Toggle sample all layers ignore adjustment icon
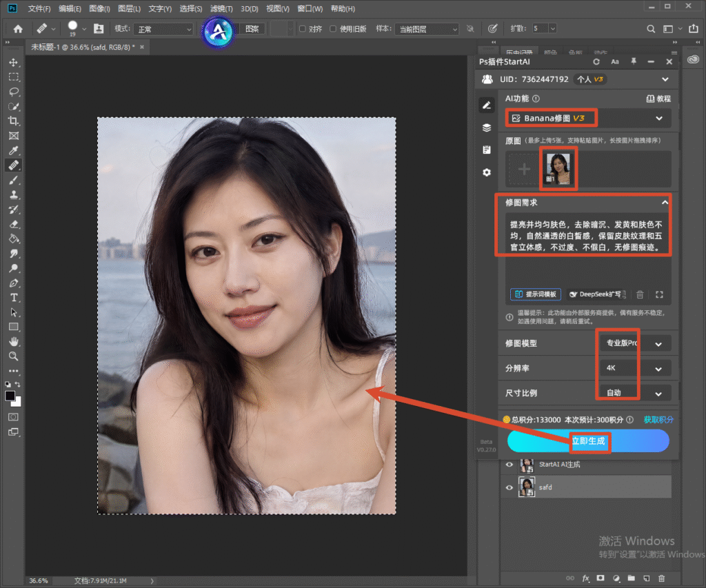706x588 pixels. 470,29
